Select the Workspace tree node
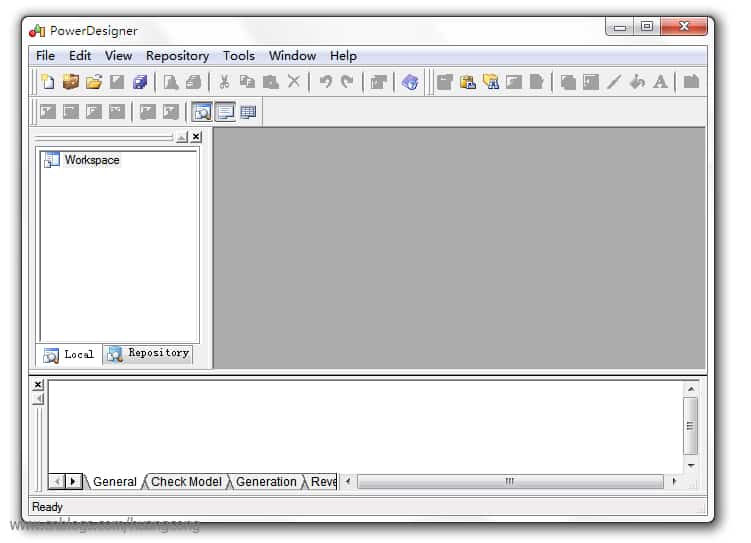 pos(92,160)
